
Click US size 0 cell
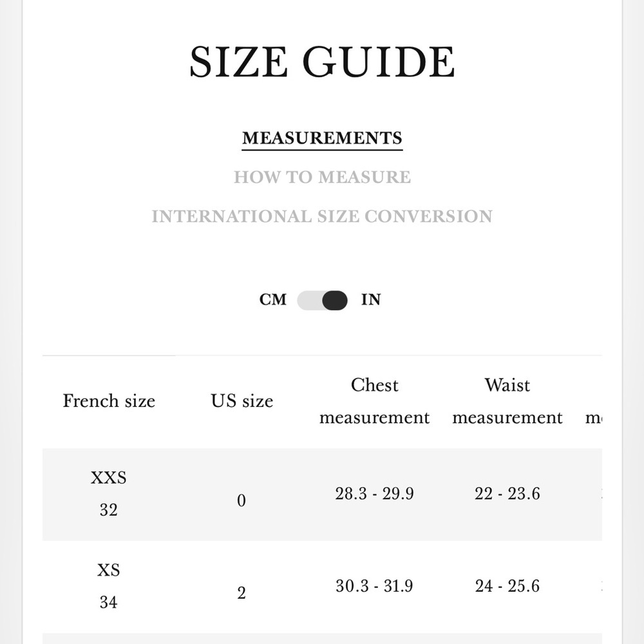click(241, 500)
